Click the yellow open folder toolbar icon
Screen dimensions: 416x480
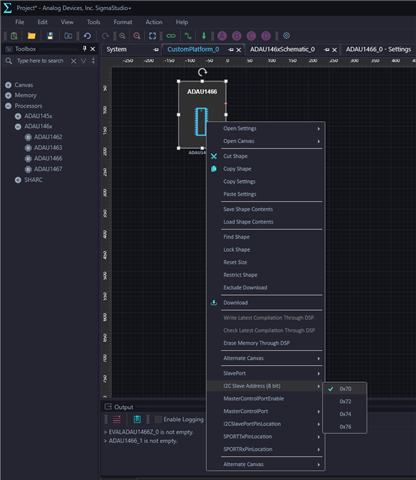pos(31,36)
